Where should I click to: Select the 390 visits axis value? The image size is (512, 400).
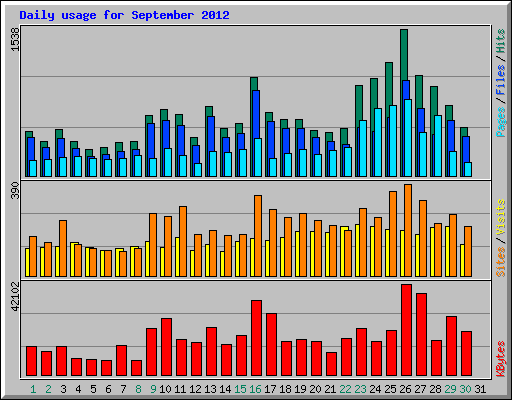point(15,190)
